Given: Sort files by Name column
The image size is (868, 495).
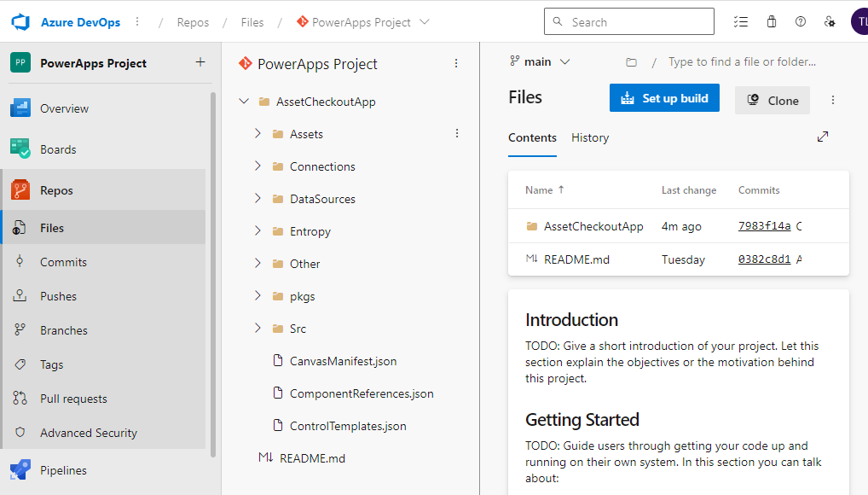Looking at the screenshot, I should coord(545,190).
